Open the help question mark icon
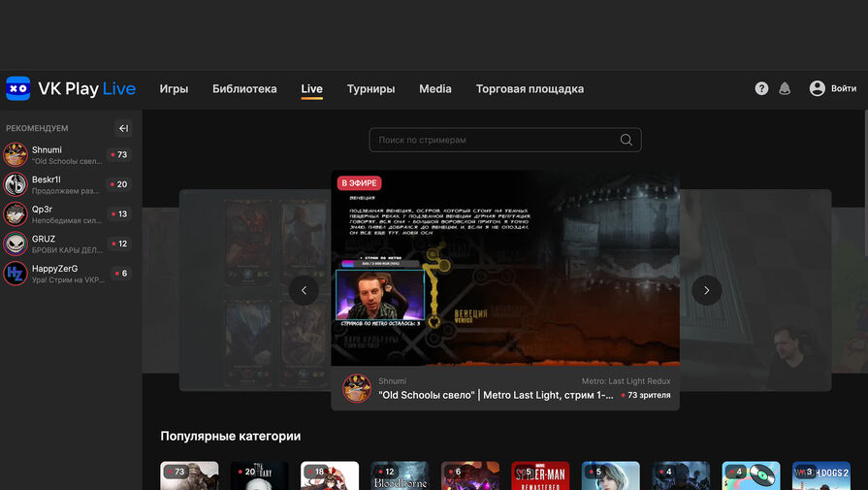The width and height of the screenshot is (868, 490). 761,88
